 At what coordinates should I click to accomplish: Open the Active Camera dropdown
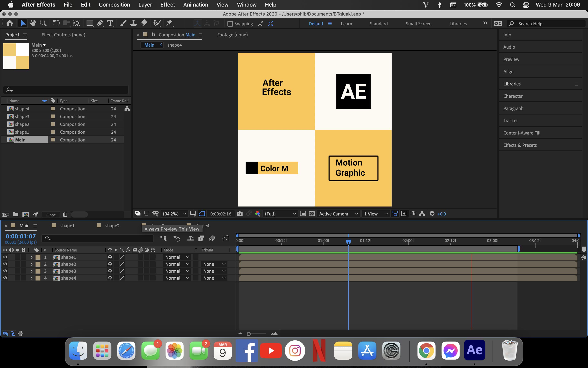click(x=339, y=214)
